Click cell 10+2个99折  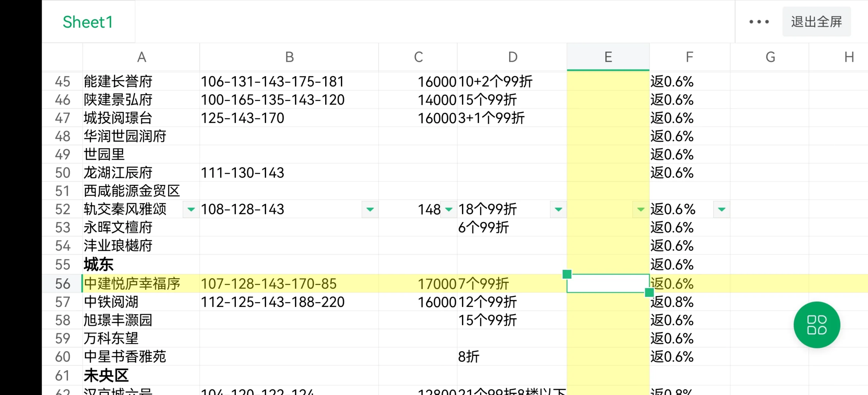[512, 81]
